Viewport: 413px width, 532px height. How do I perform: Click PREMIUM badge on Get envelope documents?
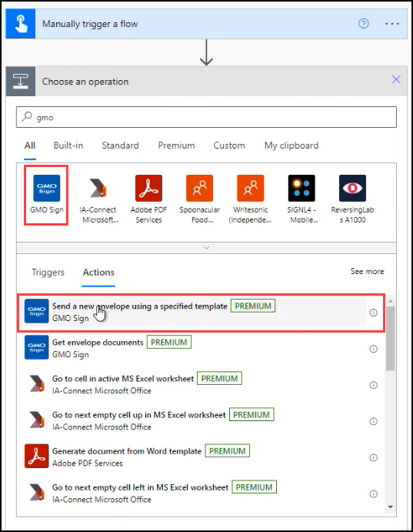(x=169, y=342)
